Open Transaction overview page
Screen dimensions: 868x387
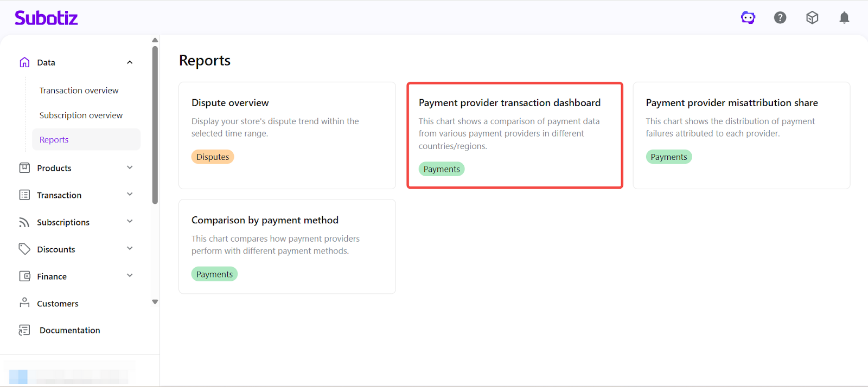(79, 91)
